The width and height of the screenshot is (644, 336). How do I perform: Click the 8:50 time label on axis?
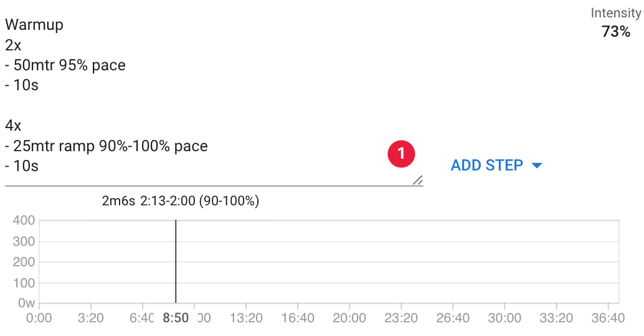[x=176, y=318]
